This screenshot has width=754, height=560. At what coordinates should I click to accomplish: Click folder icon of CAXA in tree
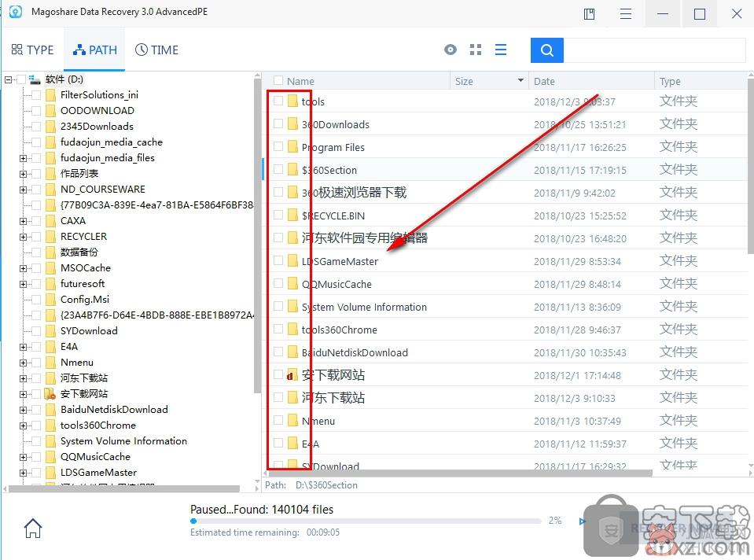tap(50, 221)
